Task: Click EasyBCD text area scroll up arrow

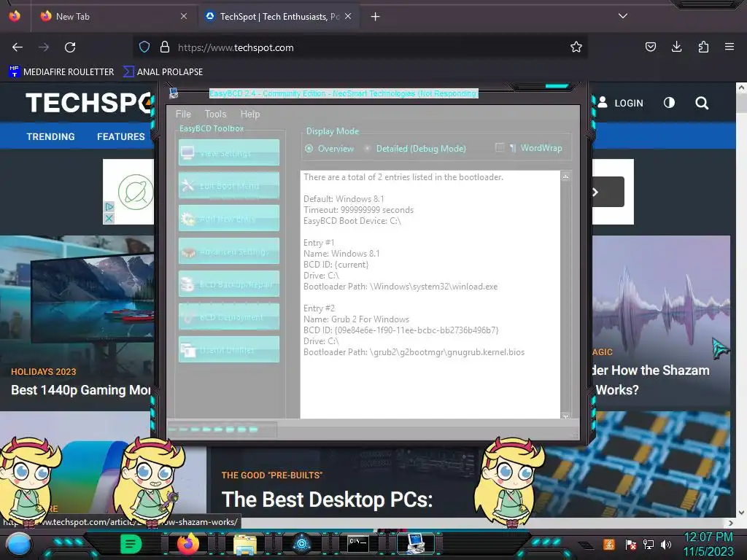Action: tap(565, 176)
